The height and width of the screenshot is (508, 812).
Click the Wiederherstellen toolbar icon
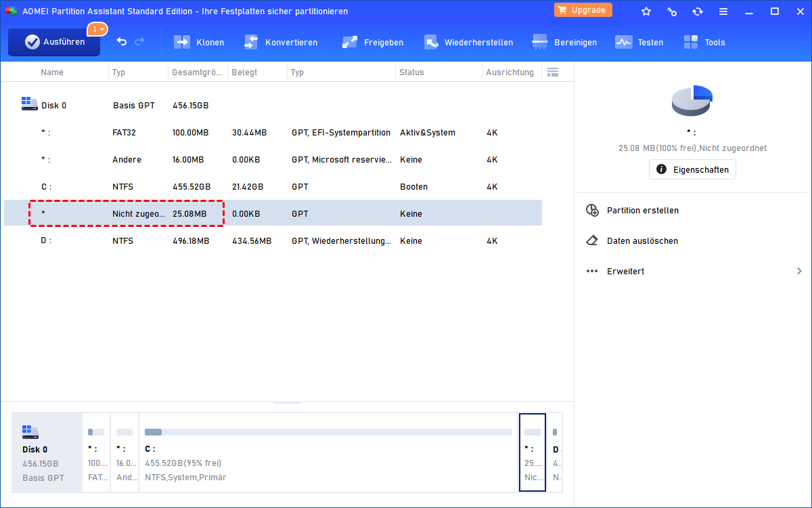pyautogui.click(x=432, y=42)
